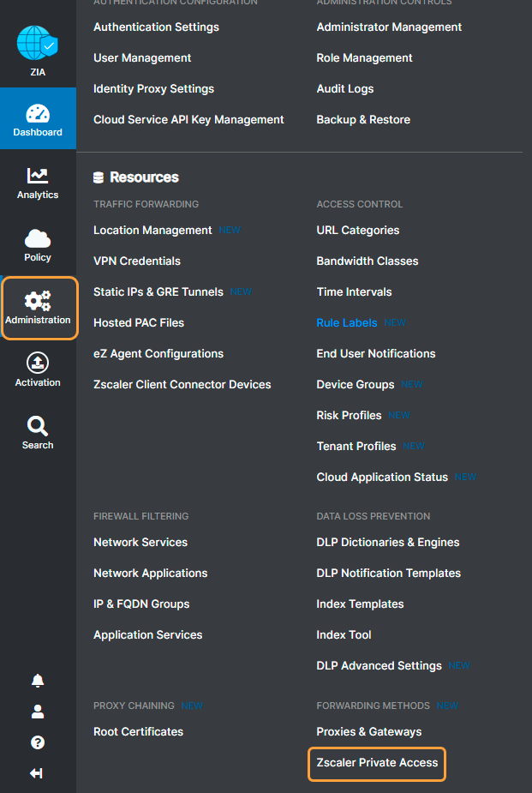Click the Activation sidebar icon
Screen dimensions: 532x793
[x=37, y=369]
